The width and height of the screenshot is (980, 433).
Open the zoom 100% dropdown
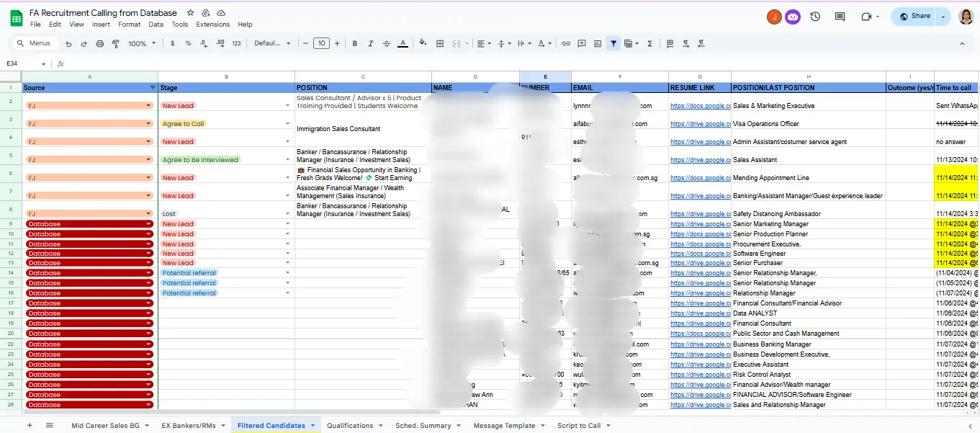pyautogui.click(x=141, y=44)
